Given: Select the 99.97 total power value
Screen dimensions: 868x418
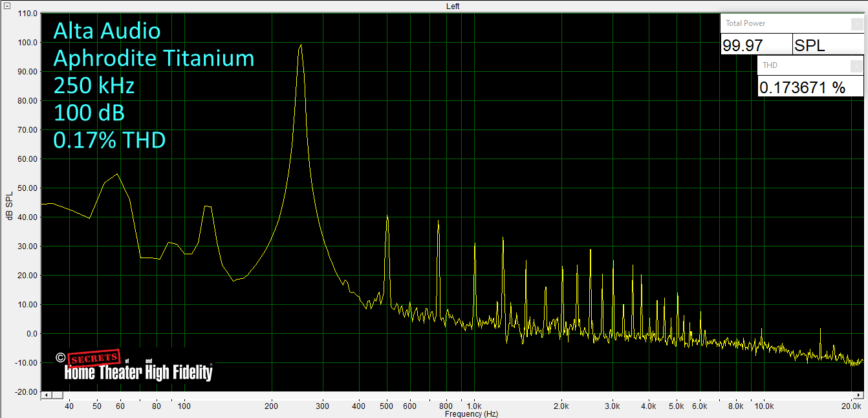Looking at the screenshot, I should [x=756, y=45].
